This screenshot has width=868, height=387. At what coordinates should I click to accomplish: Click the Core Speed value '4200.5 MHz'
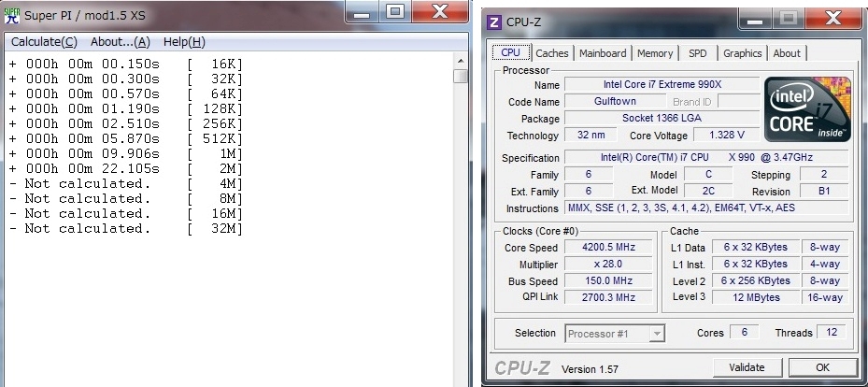608,248
